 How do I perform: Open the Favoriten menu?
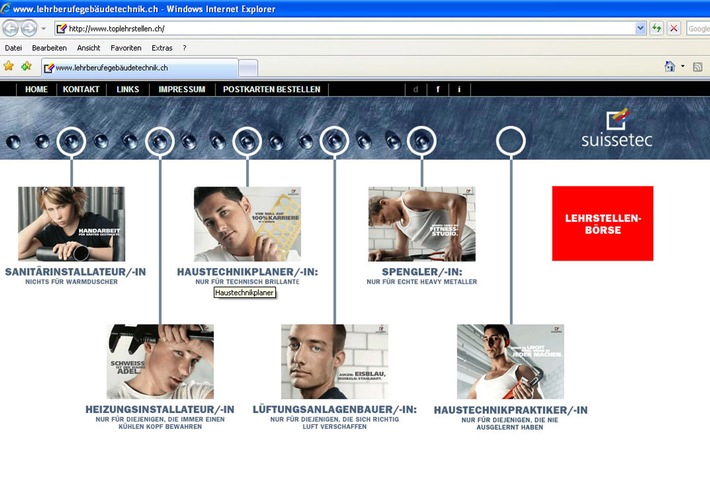click(126, 47)
